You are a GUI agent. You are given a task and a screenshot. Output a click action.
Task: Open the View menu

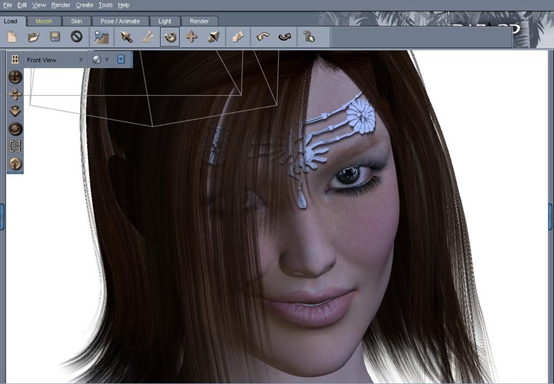click(x=39, y=5)
